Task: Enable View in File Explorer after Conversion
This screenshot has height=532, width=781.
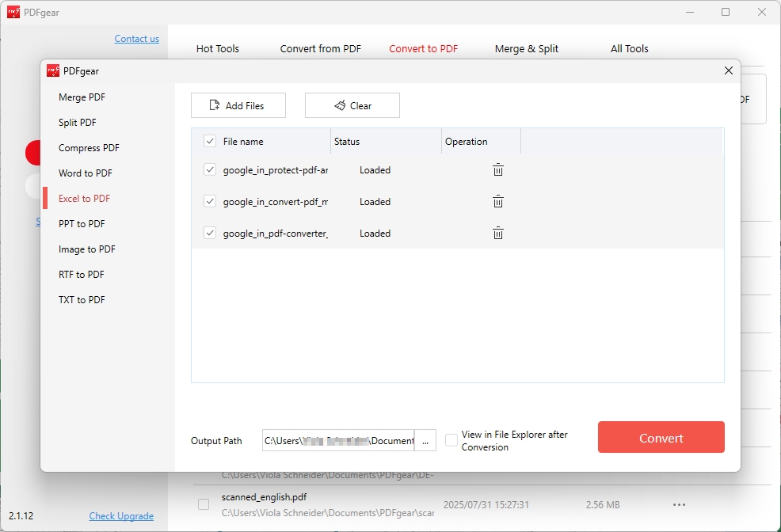Action: click(451, 440)
